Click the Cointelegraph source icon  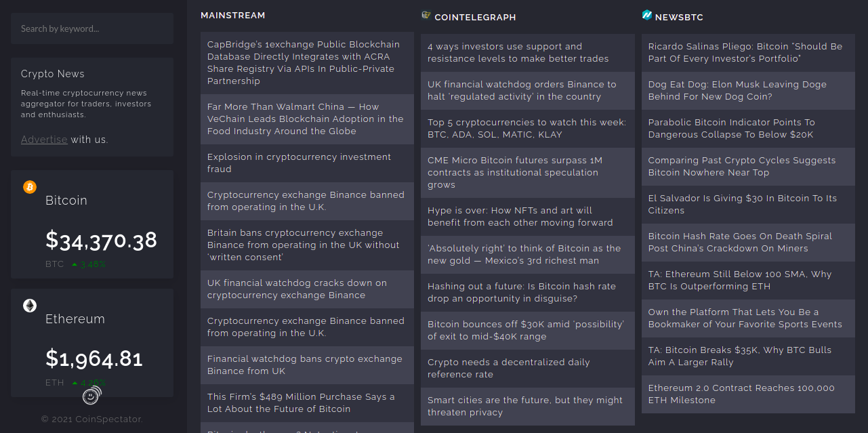[426, 15]
